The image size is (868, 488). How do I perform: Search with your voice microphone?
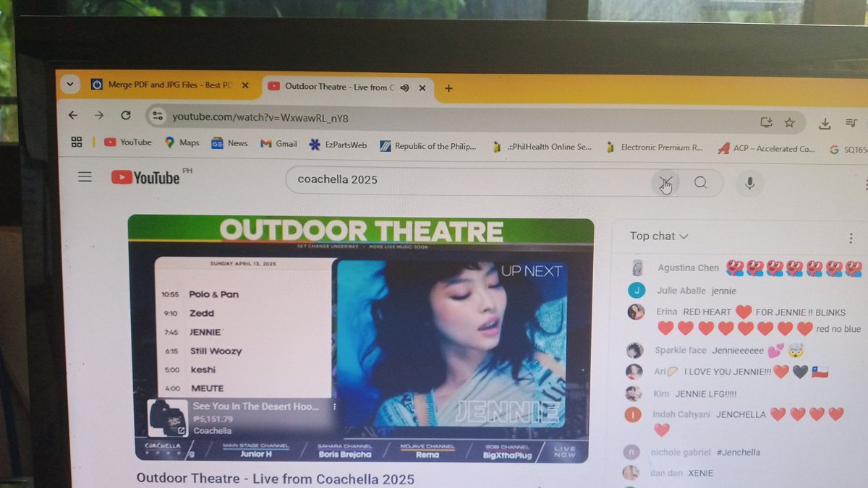749,183
